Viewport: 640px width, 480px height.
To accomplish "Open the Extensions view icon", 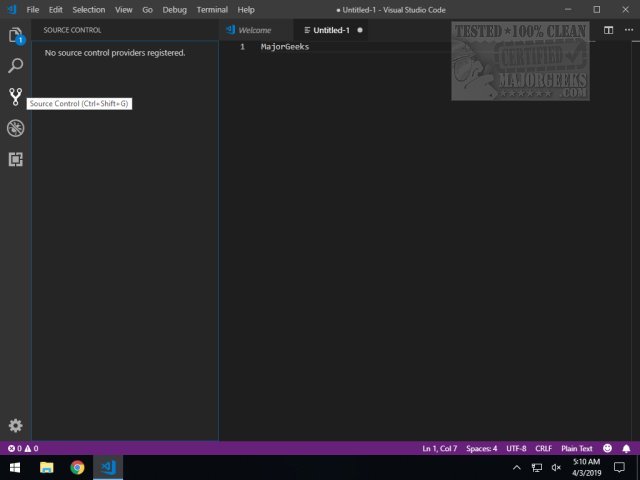I will [x=16, y=159].
